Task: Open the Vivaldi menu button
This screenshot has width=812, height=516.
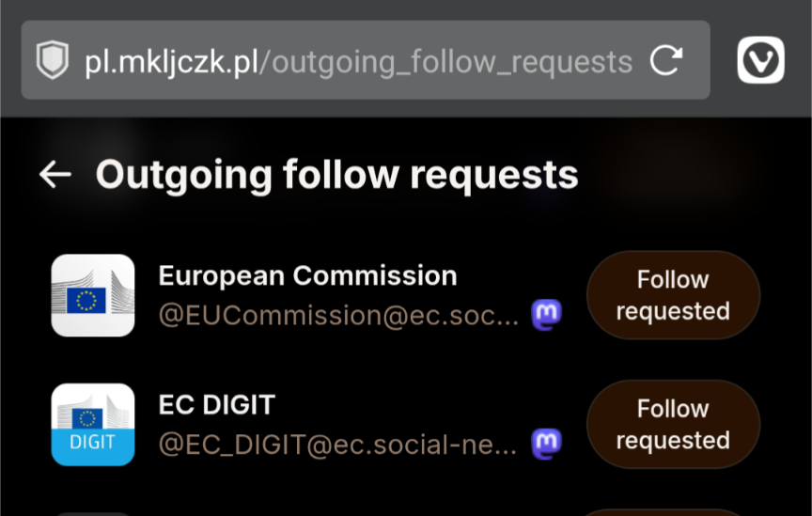Action: 760,61
